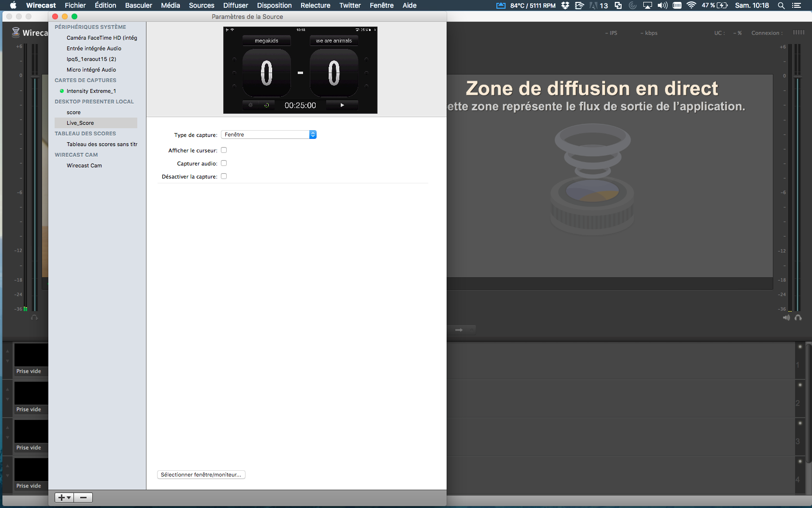The width and height of the screenshot is (812, 508).
Task: Click the right-side headphone monitor icon
Action: [x=798, y=318]
